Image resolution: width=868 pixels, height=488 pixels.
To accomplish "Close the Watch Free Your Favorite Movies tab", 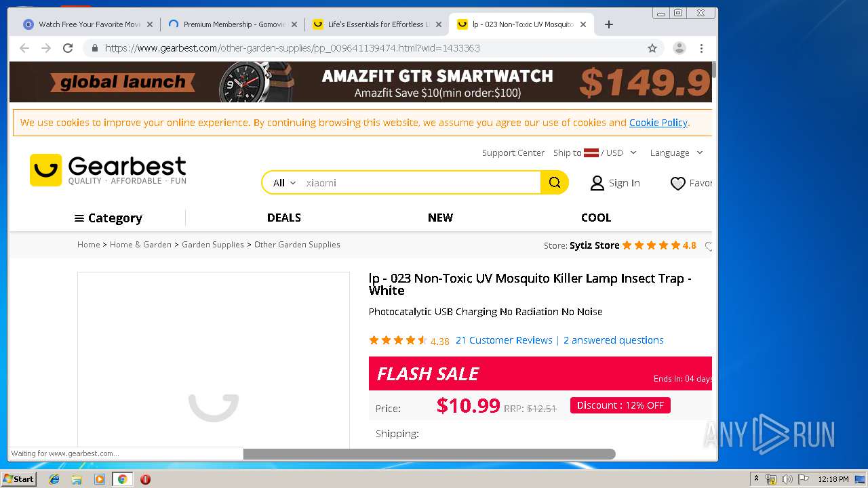I will tap(150, 24).
